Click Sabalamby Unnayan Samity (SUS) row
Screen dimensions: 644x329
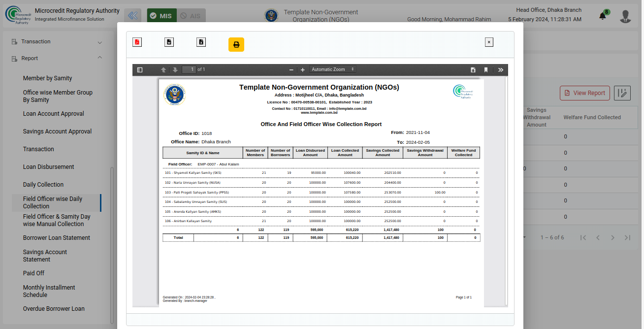tap(321, 202)
